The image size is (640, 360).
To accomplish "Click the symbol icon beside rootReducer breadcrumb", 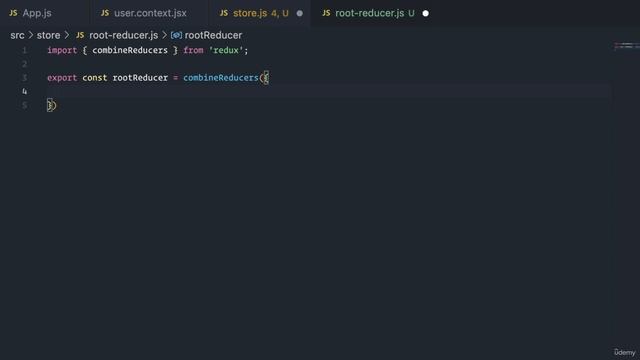I will click(176, 36).
